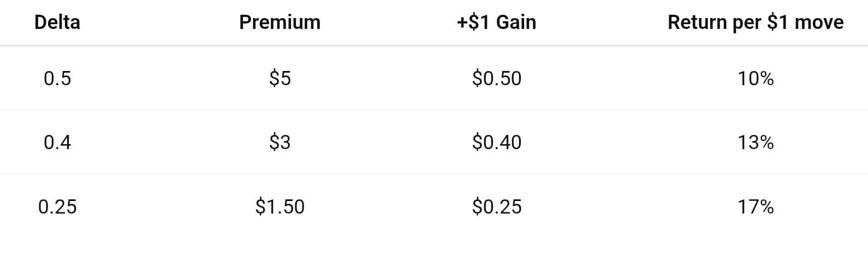Click the Delta column header
Screen dimensions: 868x266
[x=57, y=22]
